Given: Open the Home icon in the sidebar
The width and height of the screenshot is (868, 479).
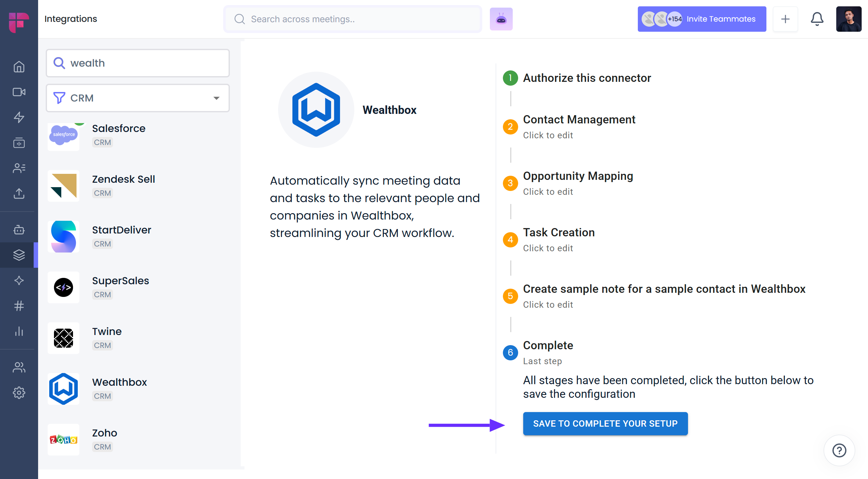Looking at the screenshot, I should pos(19,66).
